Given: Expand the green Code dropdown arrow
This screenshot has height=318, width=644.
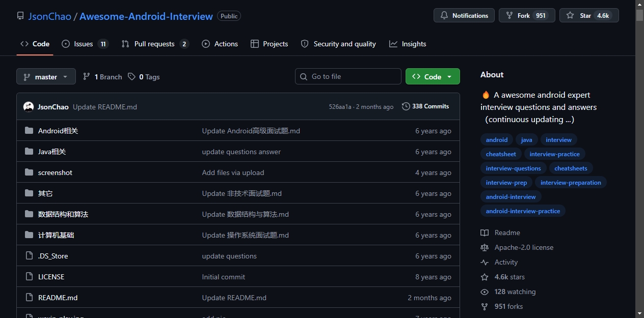Looking at the screenshot, I should 449,77.
